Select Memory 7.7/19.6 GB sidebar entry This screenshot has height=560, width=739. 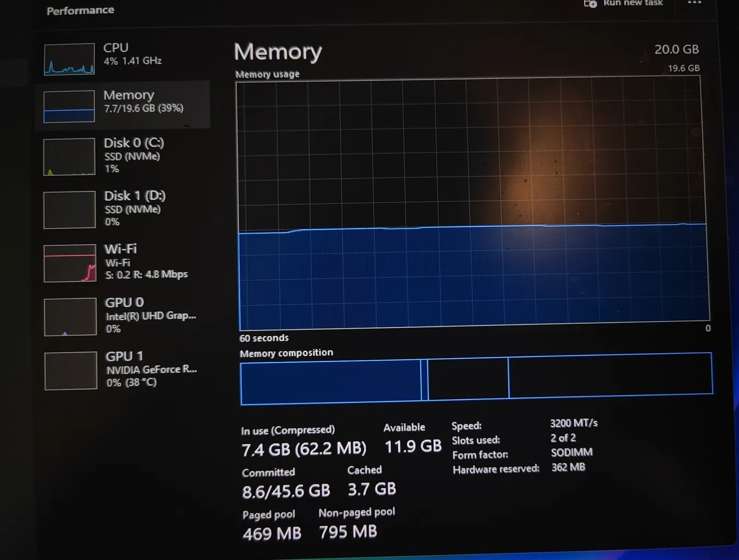coord(143,102)
